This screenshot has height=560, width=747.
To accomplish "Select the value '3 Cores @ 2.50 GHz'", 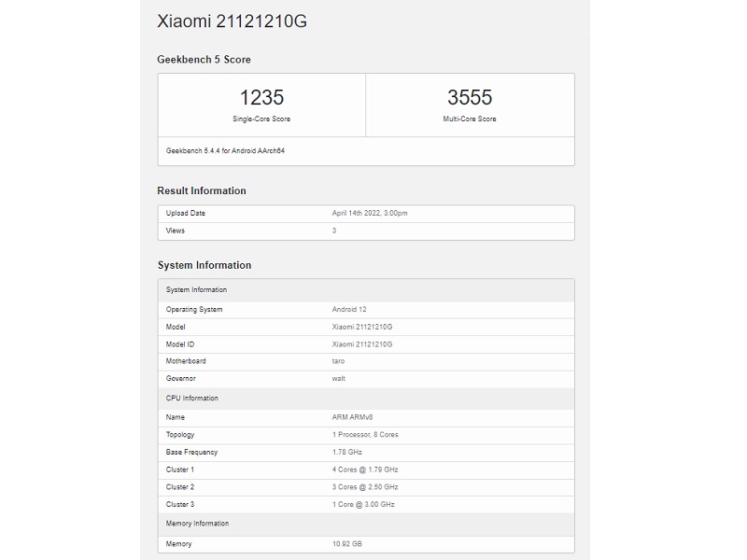I will click(x=365, y=487).
